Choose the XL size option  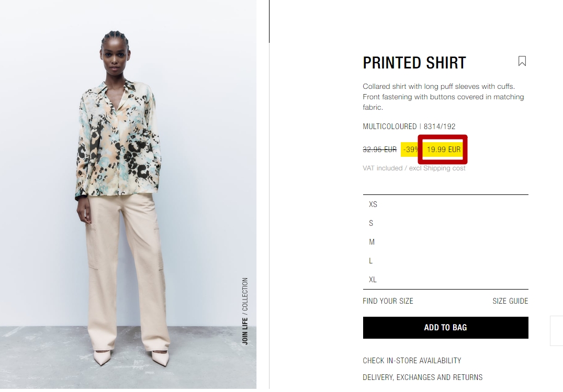tap(445, 280)
